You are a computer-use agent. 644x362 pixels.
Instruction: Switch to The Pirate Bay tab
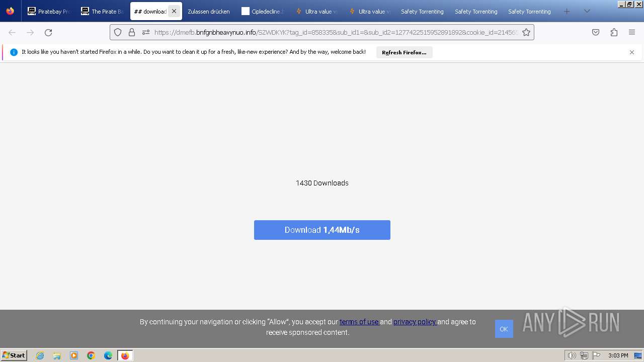(103, 11)
